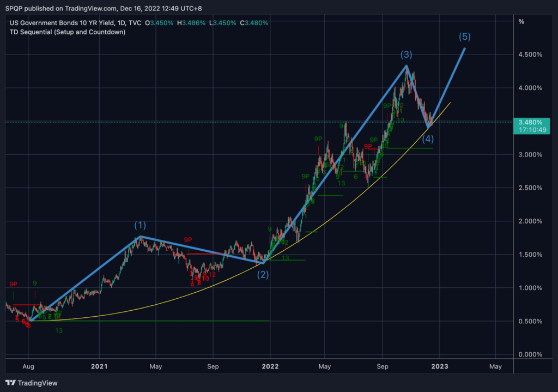Click the "TD Sequential (Setup and Countdown)" indicator label

(68, 32)
